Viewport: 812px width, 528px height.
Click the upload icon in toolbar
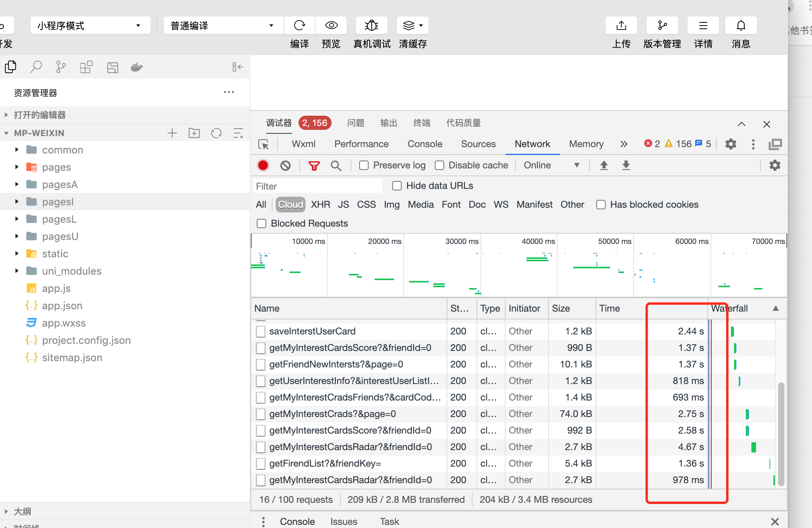[621, 26]
